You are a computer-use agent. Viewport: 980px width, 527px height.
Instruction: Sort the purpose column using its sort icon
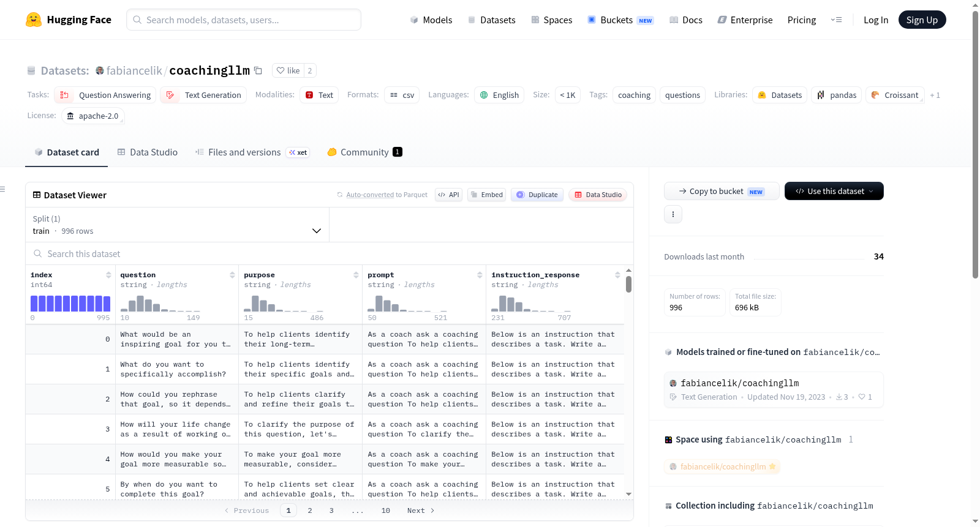coord(356,275)
